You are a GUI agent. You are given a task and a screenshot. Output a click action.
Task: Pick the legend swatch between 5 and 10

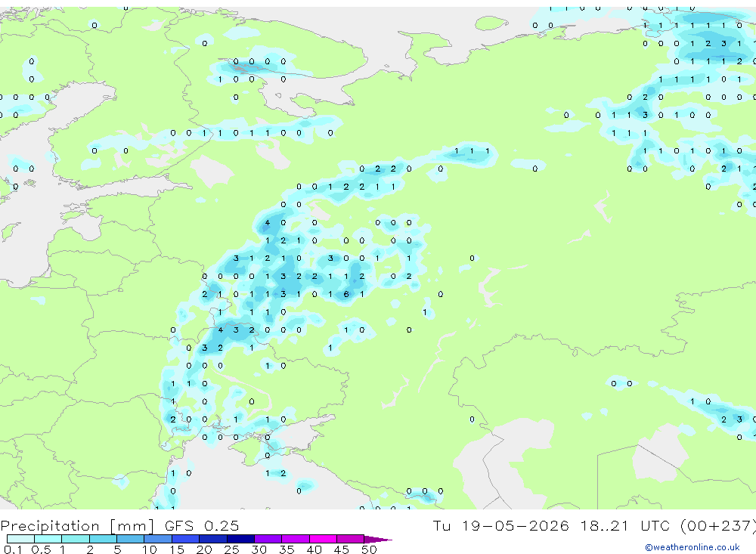(x=131, y=539)
